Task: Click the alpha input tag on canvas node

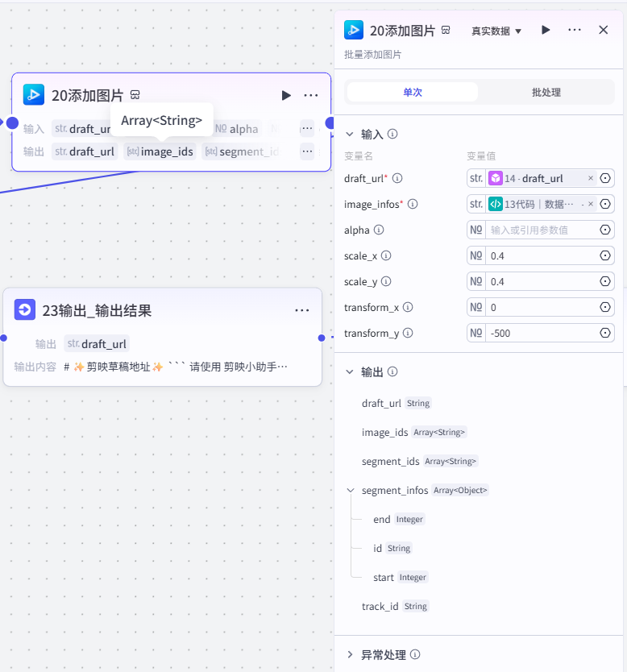Action: [237, 129]
